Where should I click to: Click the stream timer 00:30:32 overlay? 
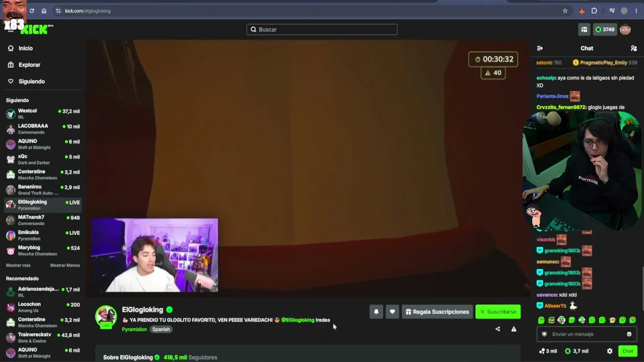click(494, 59)
